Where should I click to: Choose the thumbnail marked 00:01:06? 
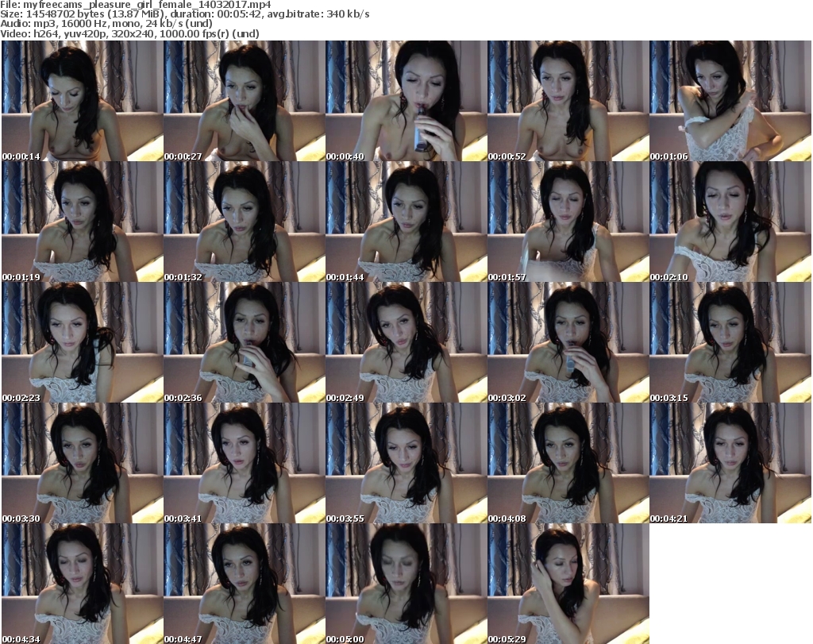[730, 101]
